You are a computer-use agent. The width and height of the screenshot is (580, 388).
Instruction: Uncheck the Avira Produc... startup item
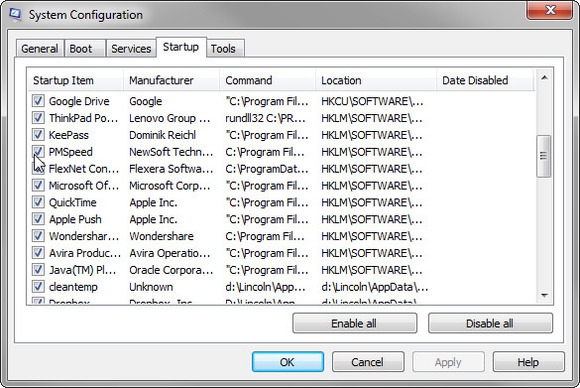(38, 253)
